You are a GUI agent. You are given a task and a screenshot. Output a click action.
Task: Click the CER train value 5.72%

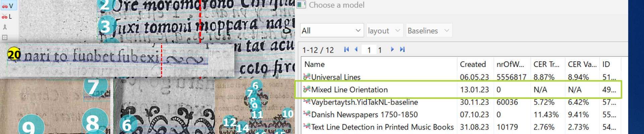point(544,102)
